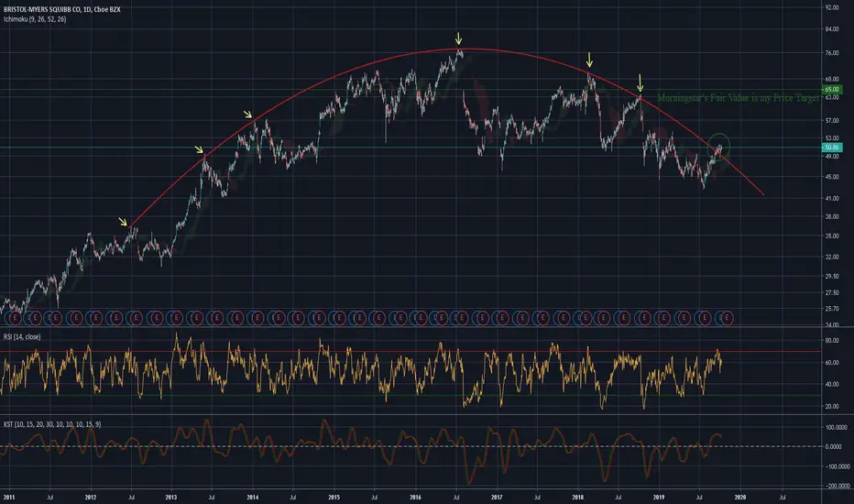Screen dimensions: 854x504
Task: Click the 38.00 price axis label
Action: click(x=832, y=216)
